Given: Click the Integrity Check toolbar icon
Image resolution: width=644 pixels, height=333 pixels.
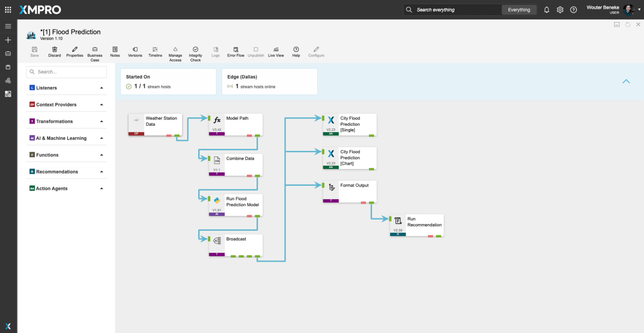Looking at the screenshot, I should (x=195, y=50).
